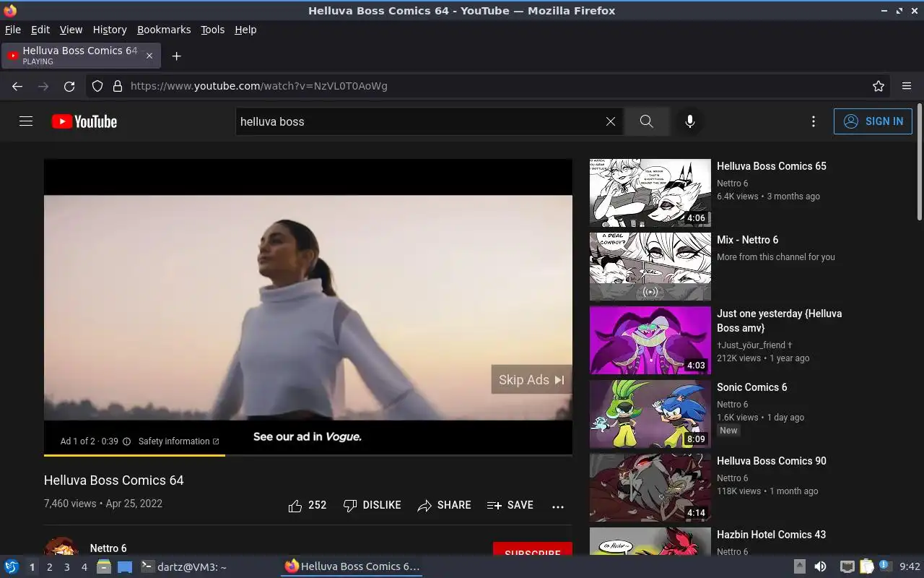This screenshot has height=578, width=924.
Task: Subscribe to the Nettro 6 channel
Action: (x=533, y=551)
